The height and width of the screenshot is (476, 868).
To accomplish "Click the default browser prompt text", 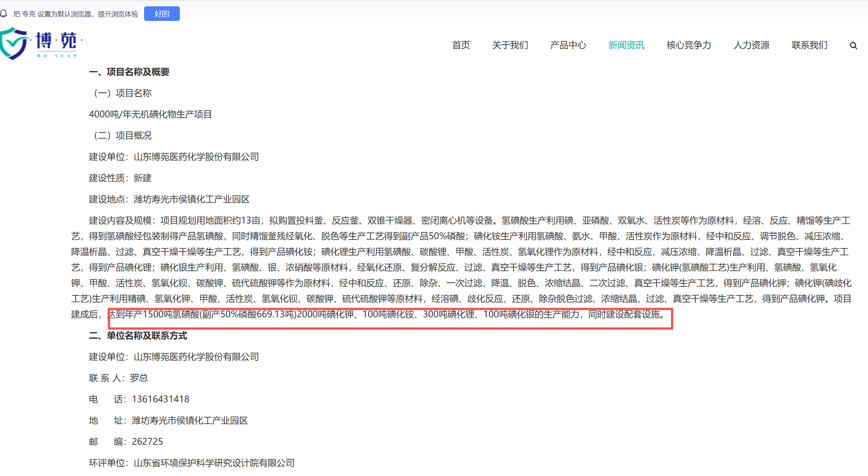I will coord(76,14).
